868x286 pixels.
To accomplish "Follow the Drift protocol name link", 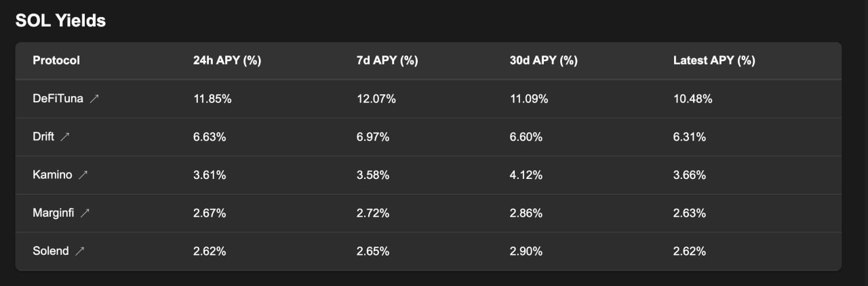I will (43, 137).
